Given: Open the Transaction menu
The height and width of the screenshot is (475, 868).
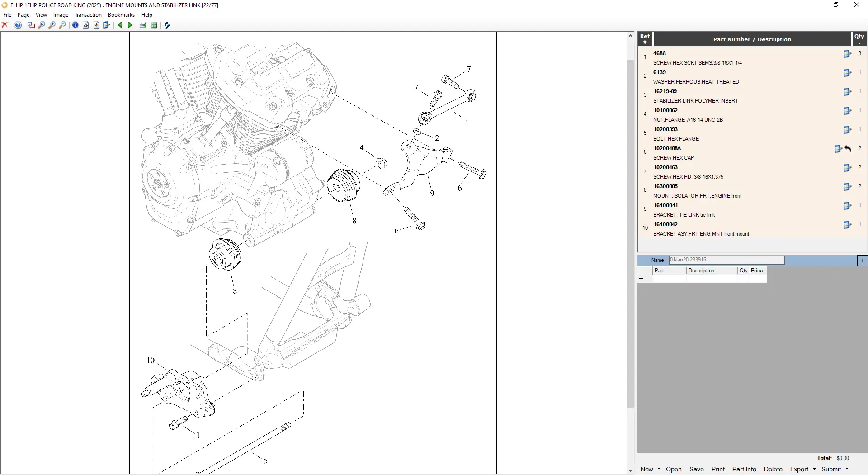Looking at the screenshot, I should click(88, 15).
